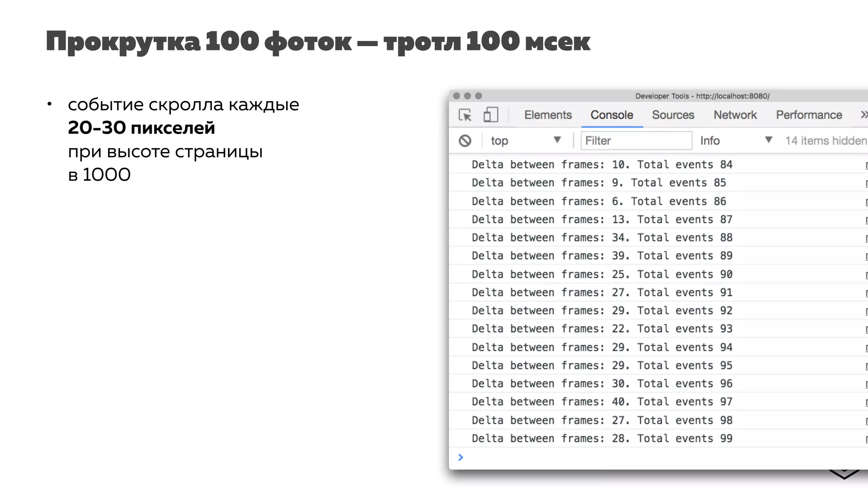Click the 14 items hidden label
The height and width of the screenshot is (488, 868).
(x=826, y=141)
